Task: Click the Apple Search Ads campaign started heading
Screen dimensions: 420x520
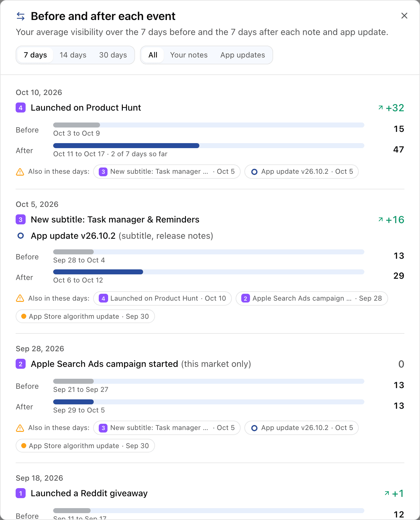Action: coord(104,364)
